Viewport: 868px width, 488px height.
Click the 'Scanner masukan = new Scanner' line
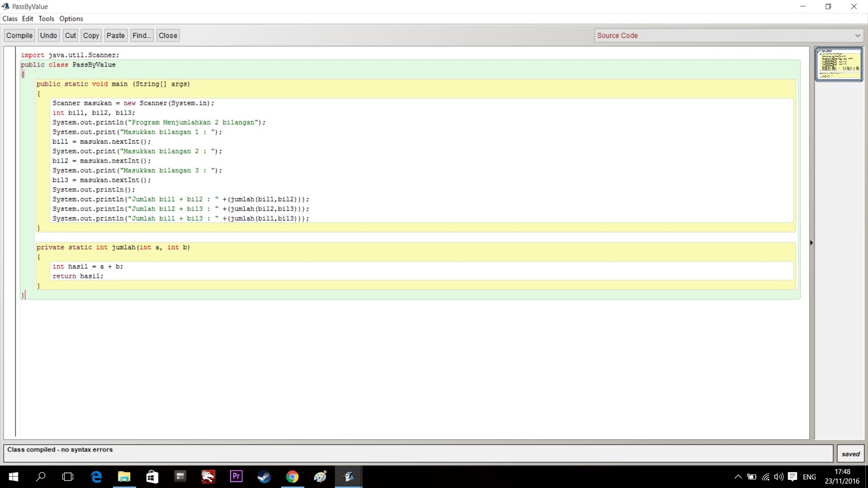pos(133,103)
